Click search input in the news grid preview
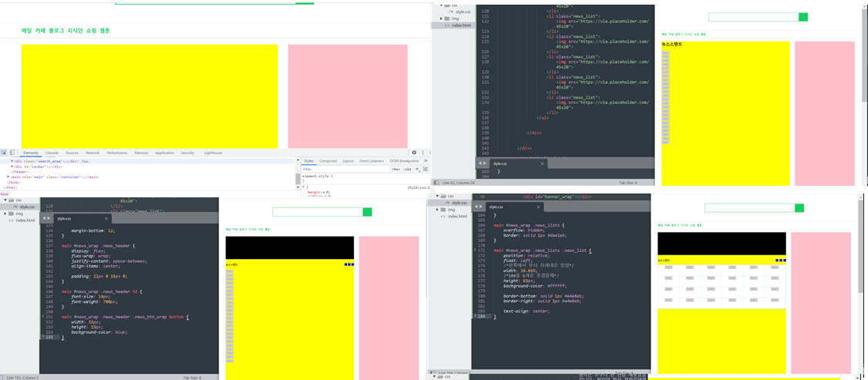The image size is (868, 380). 749,208
